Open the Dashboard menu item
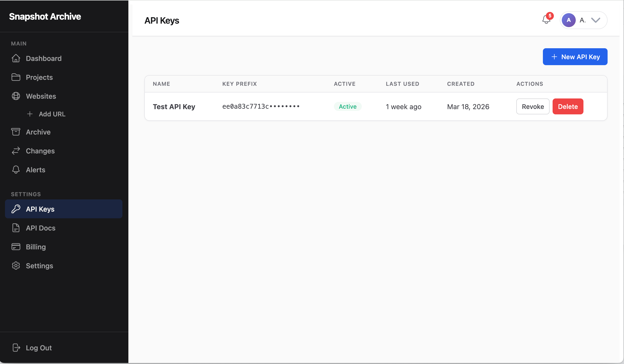Viewport: 624px width, 364px height. pos(64,58)
